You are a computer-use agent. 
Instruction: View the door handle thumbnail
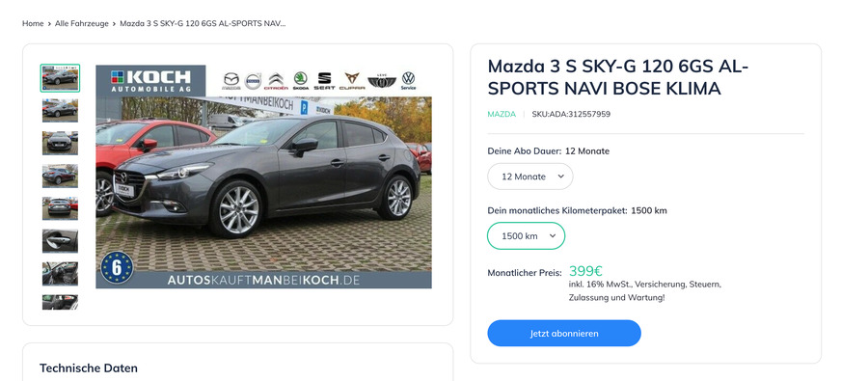(x=60, y=241)
